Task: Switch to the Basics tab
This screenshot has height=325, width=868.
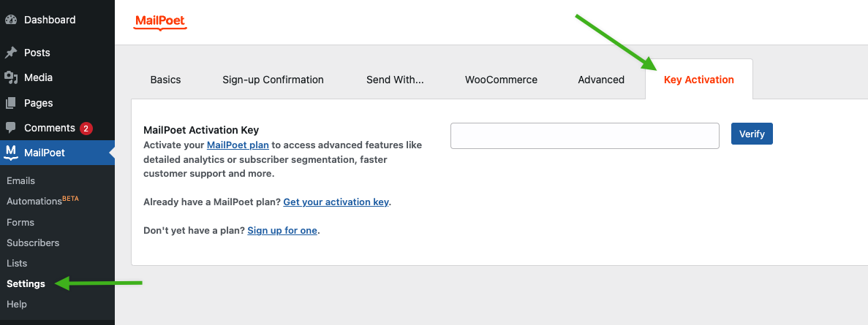Action: coord(165,80)
